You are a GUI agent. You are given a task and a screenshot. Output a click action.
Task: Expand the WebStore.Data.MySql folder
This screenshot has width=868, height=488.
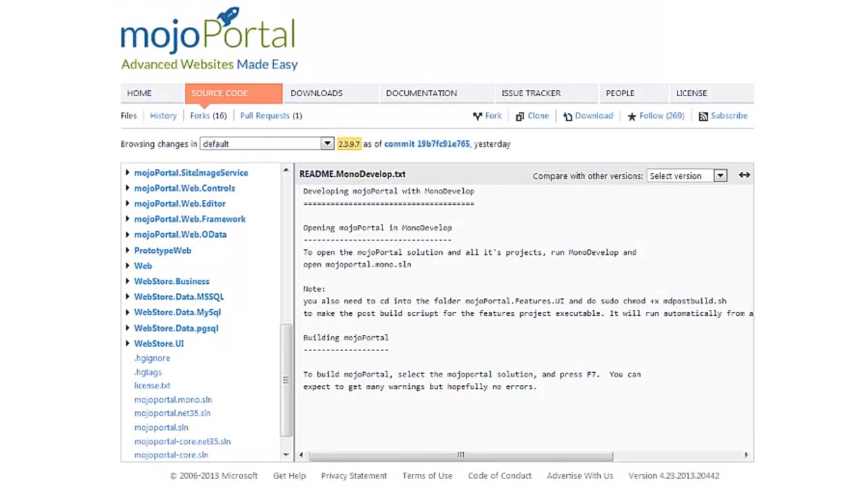pyautogui.click(x=127, y=312)
